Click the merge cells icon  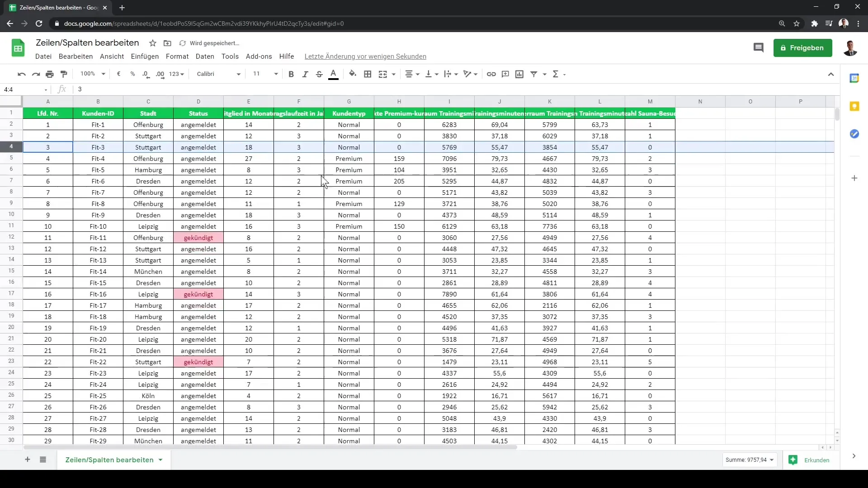coord(385,74)
